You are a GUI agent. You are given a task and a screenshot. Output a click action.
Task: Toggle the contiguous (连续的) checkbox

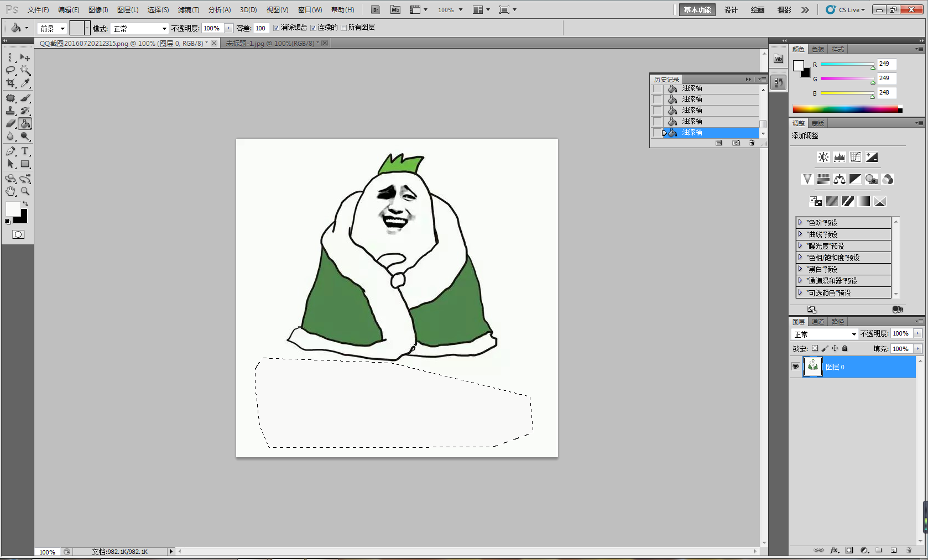click(x=313, y=28)
